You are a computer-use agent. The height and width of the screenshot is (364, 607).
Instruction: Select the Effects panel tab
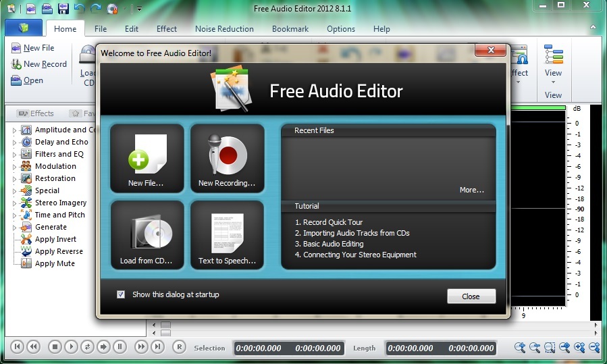(36, 113)
